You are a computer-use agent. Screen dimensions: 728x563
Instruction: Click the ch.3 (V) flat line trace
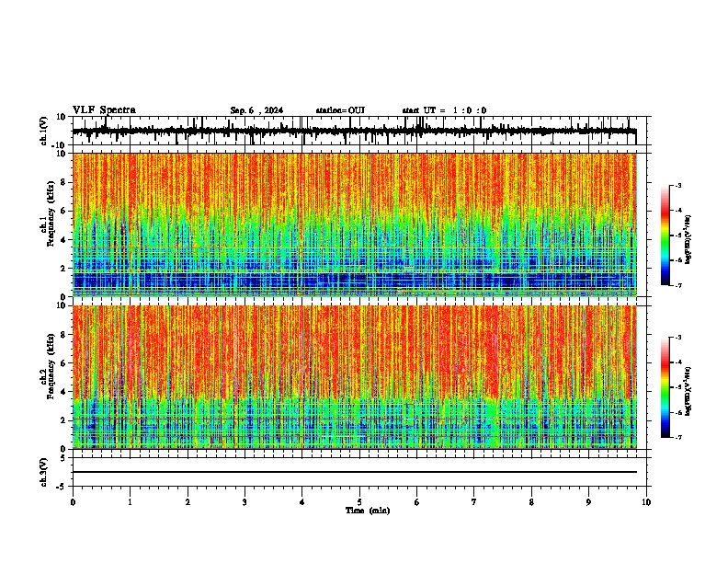click(355, 472)
